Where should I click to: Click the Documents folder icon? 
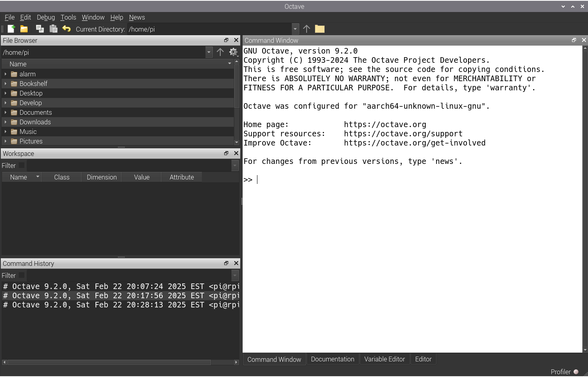[14, 112]
